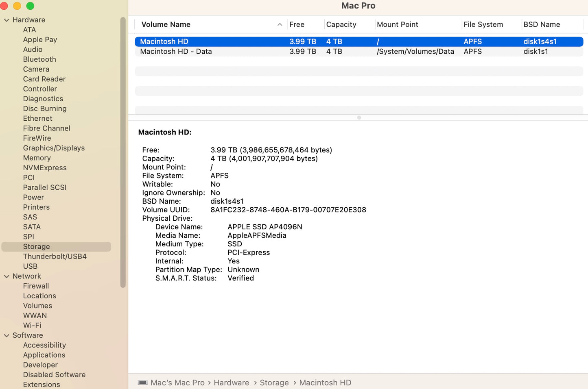Navigate to Storage via the breadcrumb
This screenshot has width=588, height=389.
274,382
